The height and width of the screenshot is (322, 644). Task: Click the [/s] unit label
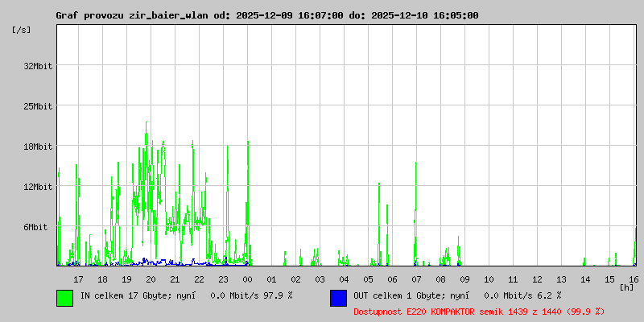tap(22, 29)
